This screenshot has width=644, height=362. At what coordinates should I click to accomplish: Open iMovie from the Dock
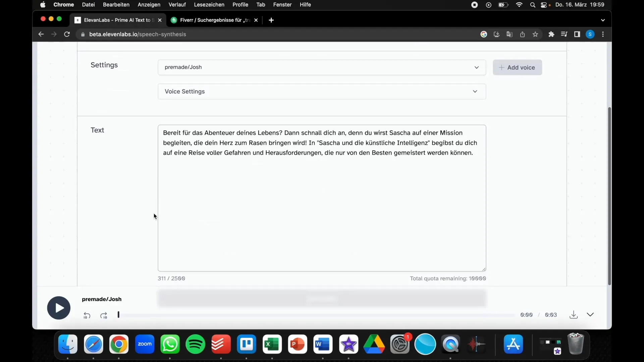(348, 344)
